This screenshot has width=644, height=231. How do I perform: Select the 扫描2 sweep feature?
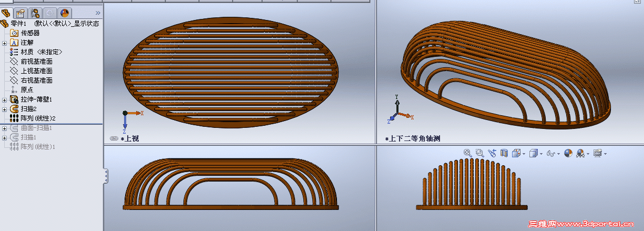[x=28, y=109]
